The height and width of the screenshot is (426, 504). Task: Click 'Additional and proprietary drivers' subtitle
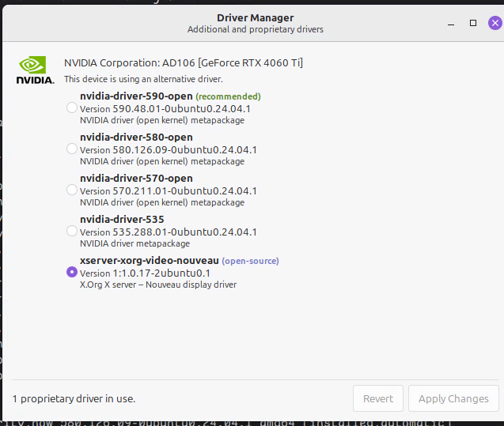point(256,29)
